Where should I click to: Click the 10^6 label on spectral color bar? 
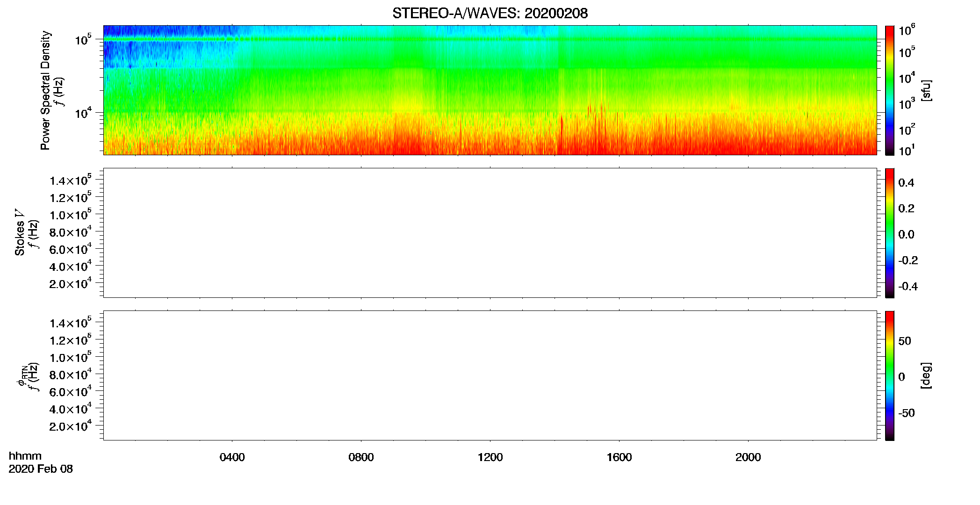coord(907,30)
